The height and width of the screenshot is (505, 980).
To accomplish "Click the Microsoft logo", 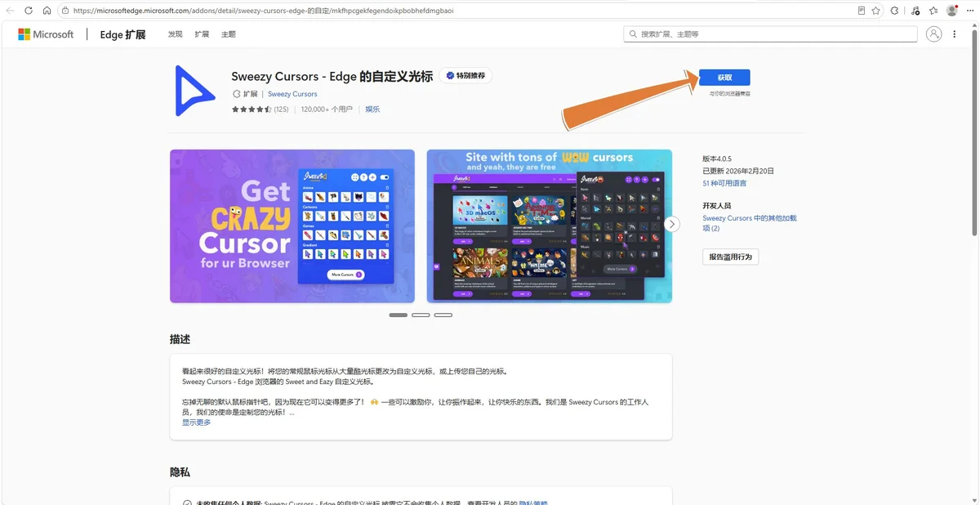I will click(x=46, y=34).
